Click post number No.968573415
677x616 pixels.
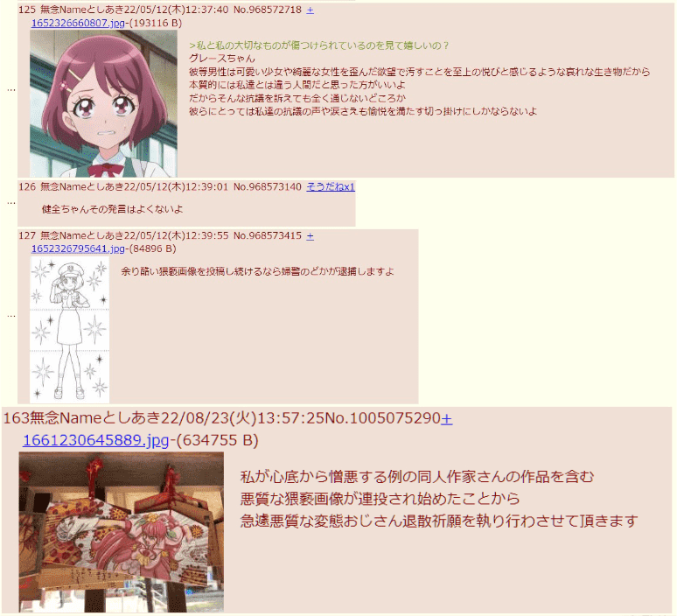pyautogui.click(x=268, y=236)
